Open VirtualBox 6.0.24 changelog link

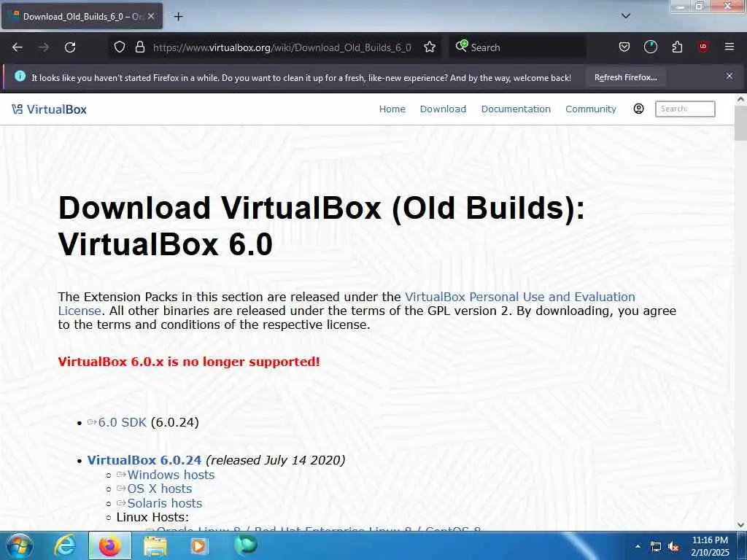point(144,460)
